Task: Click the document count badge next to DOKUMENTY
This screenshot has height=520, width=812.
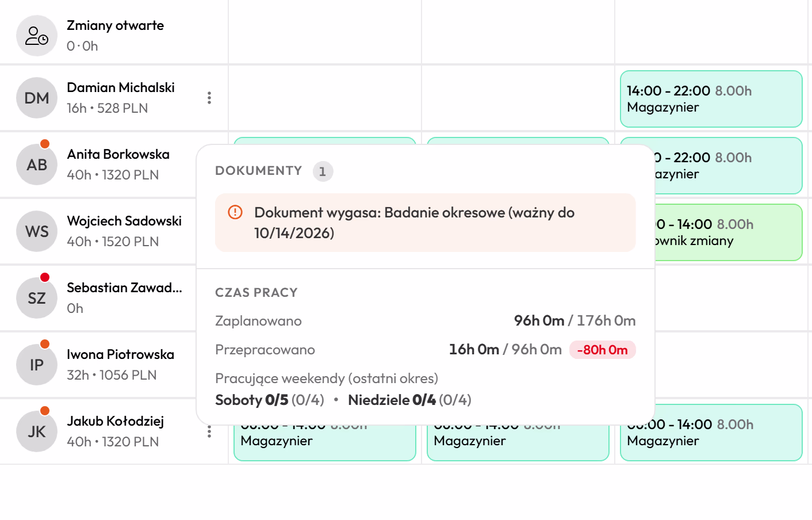Action: click(323, 171)
